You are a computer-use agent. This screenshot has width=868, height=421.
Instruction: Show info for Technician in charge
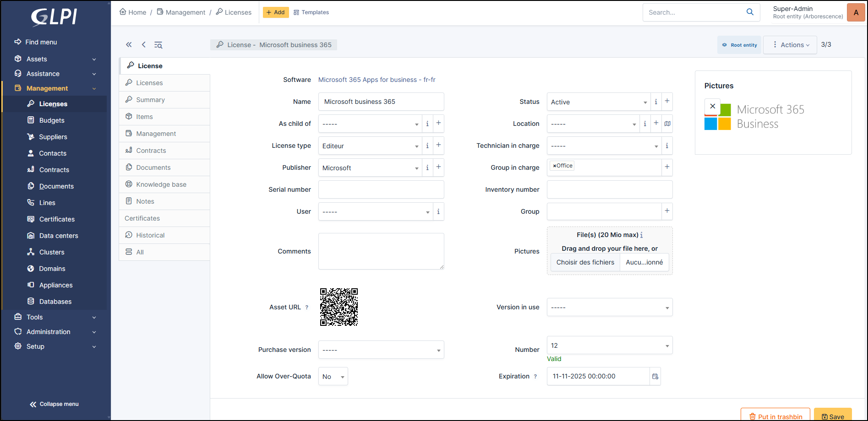click(x=667, y=146)
